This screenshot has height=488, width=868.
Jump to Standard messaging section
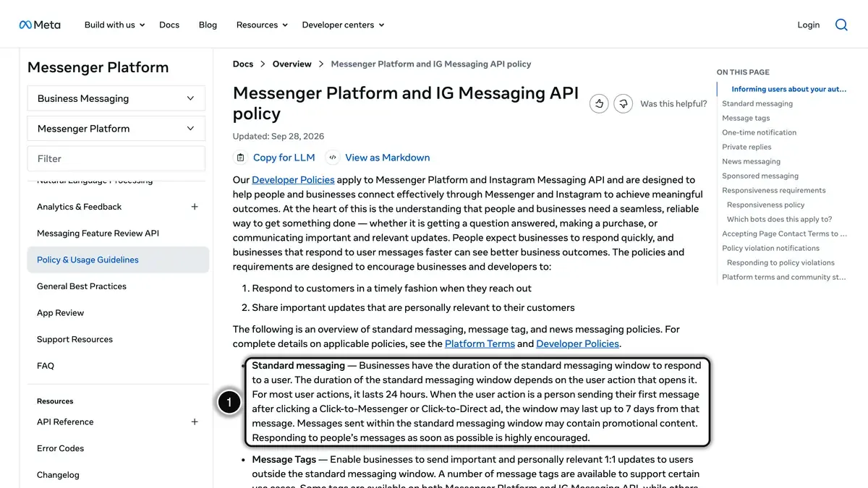pyautogui.click(x=757, y=104)
